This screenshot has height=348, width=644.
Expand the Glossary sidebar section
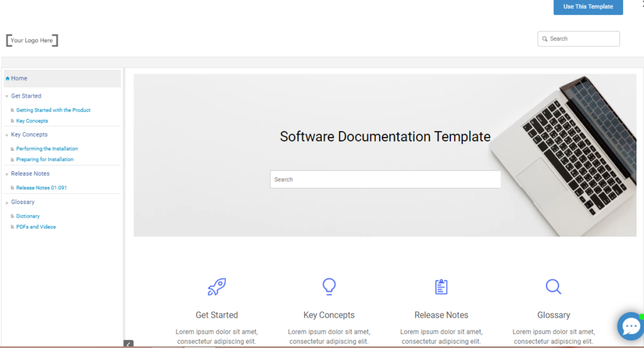7,203
